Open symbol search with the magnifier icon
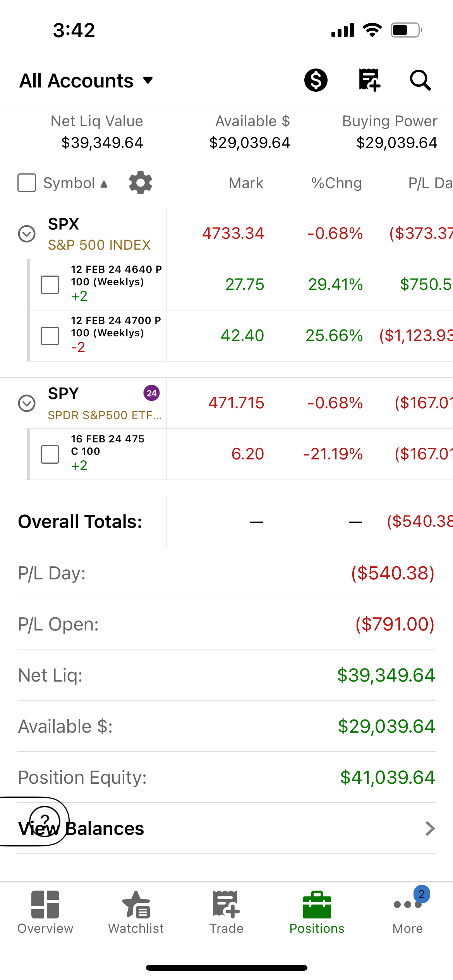This screenshot has width=453, height=980. click(x=420, y=80)
